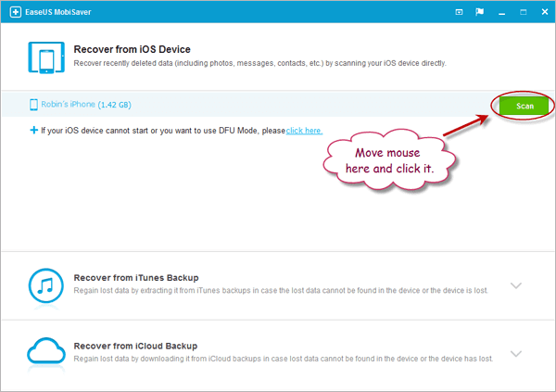Expand the Recover from iTunes Backup chevron
556x392 pixels.
click(x=516, y=285)
